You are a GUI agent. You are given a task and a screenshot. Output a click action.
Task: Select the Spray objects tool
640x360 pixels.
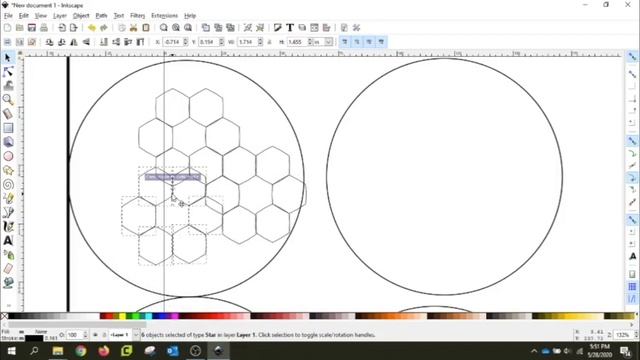pyautogui.click(x=8, y=255)
